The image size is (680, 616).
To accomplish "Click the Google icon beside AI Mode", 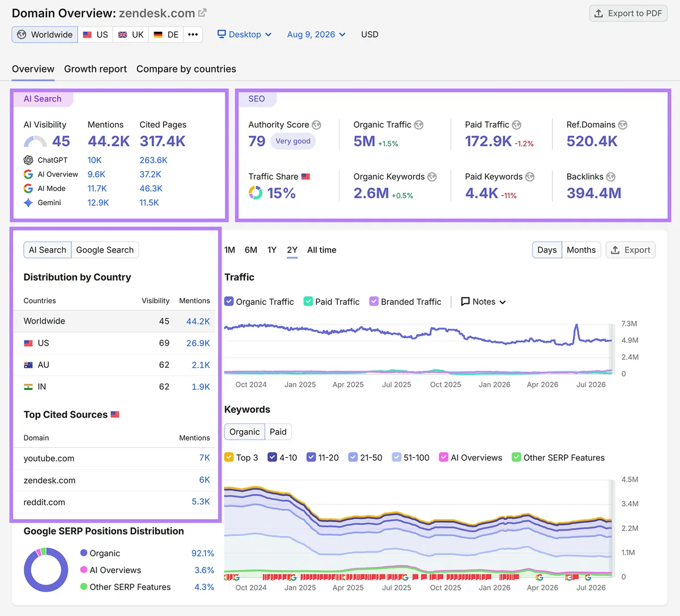I will (28, 188).
